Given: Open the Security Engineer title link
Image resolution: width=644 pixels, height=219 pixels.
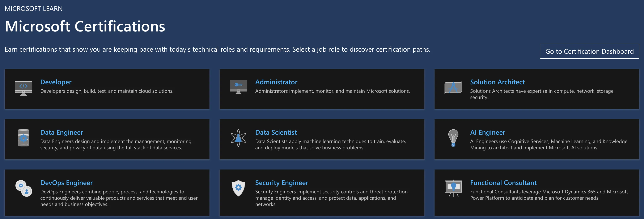Looking at the screenshot, I should tap(281, 183).
